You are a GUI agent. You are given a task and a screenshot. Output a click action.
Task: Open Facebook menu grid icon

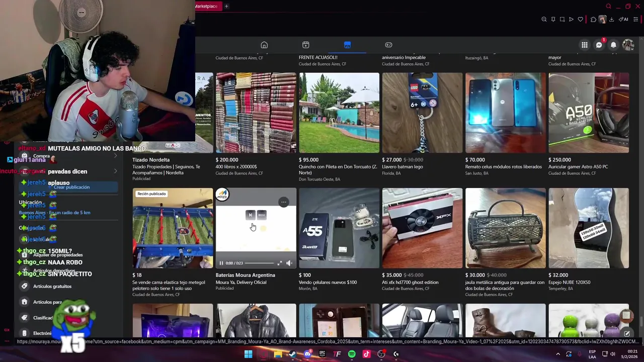(x=585, y=45)
